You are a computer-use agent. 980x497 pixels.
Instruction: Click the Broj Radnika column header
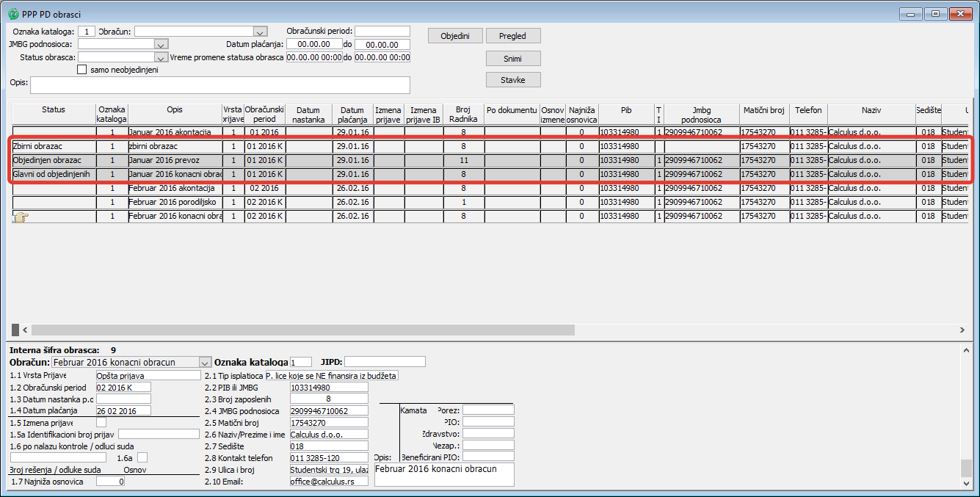pos(463,115)
